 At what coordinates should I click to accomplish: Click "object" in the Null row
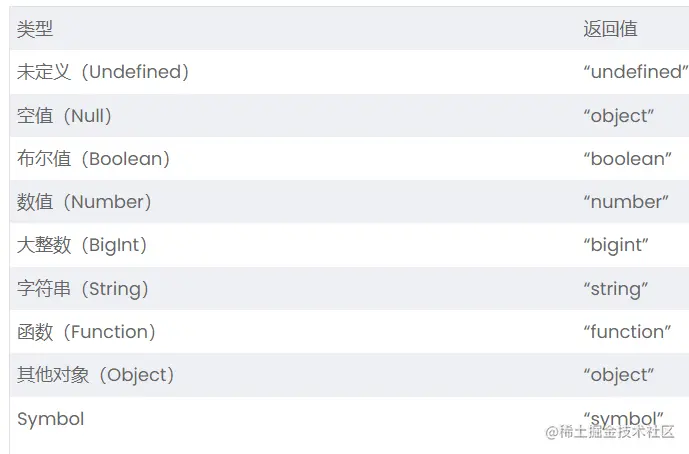[x=618, y=116]
